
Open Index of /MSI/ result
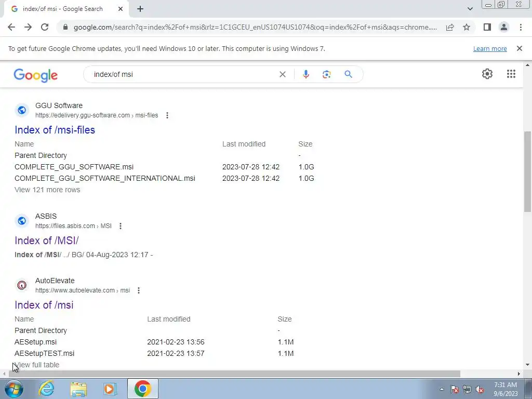tap(46, 241)
